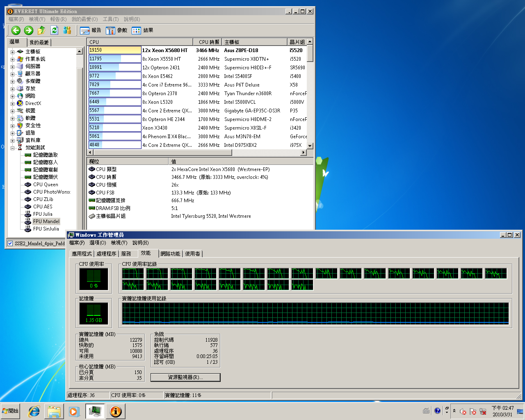Select the 主機板 motherboard tree node
Viewport: 525px width, 420px height.
(33, 52)
